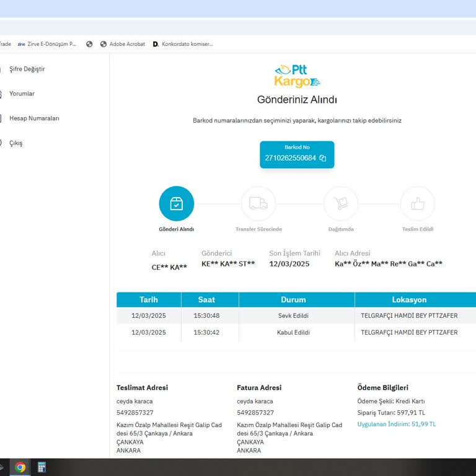Click the Son İşlem Tarihi 12/03/2025 value
The height and width of the screenshot is (476, 476).
(289, 264)
